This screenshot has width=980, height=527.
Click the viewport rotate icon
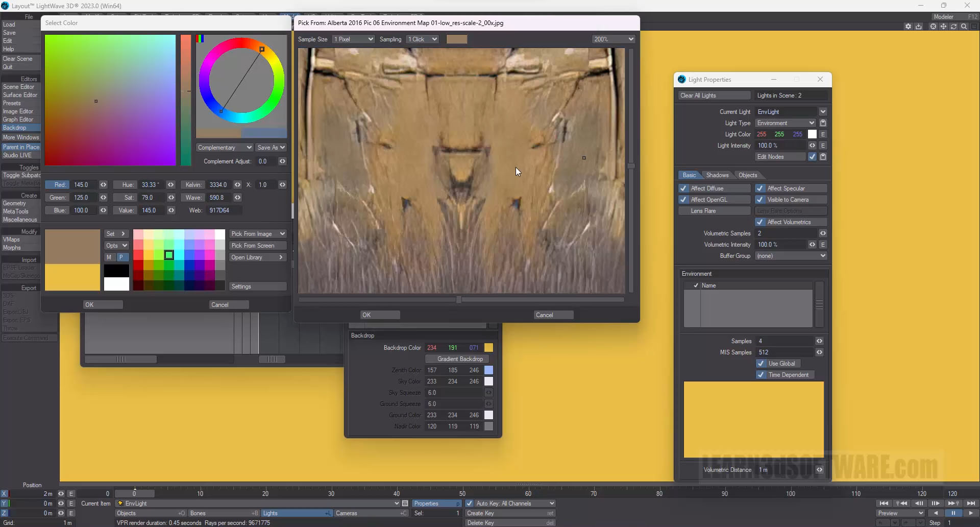[x=953, y=27]
